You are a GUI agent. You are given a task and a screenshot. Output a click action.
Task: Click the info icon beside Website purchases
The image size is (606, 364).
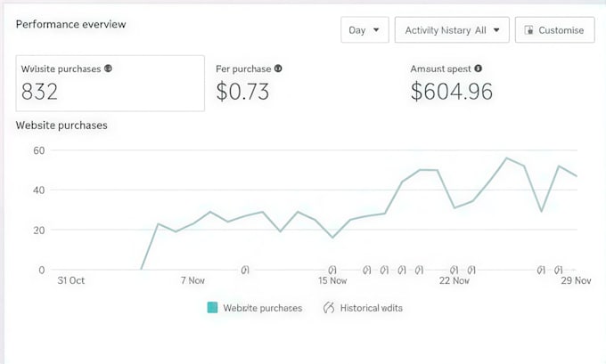coord(108,69)
